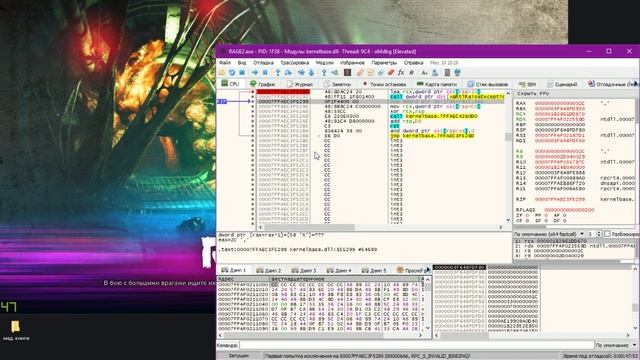
Task: Switch to the Карта памяти tab
Action: (437, 84)
